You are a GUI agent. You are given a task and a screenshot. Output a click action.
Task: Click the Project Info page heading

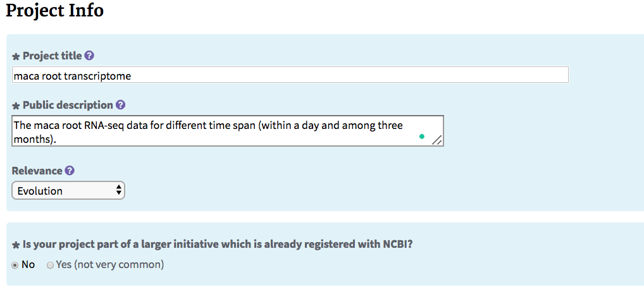[54, 10]
